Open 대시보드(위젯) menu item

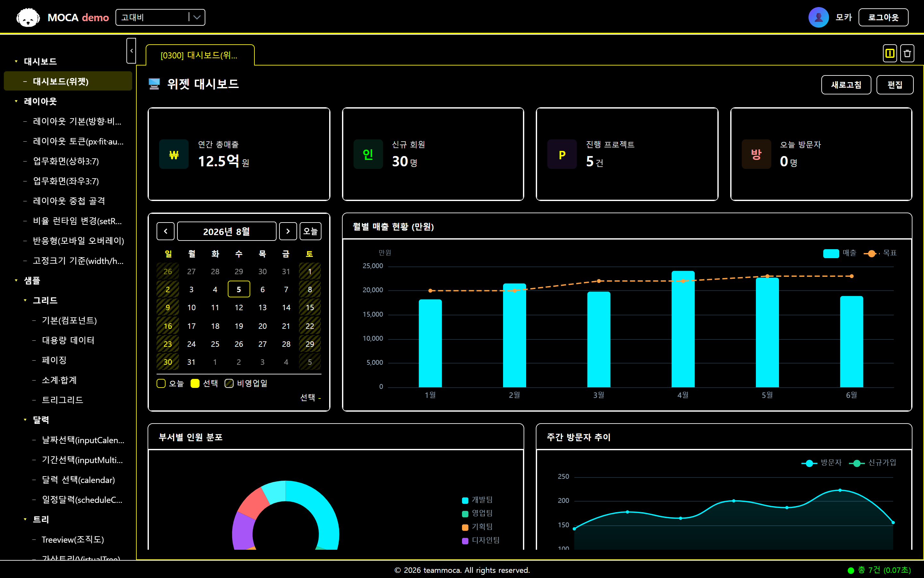click(68, 81)
